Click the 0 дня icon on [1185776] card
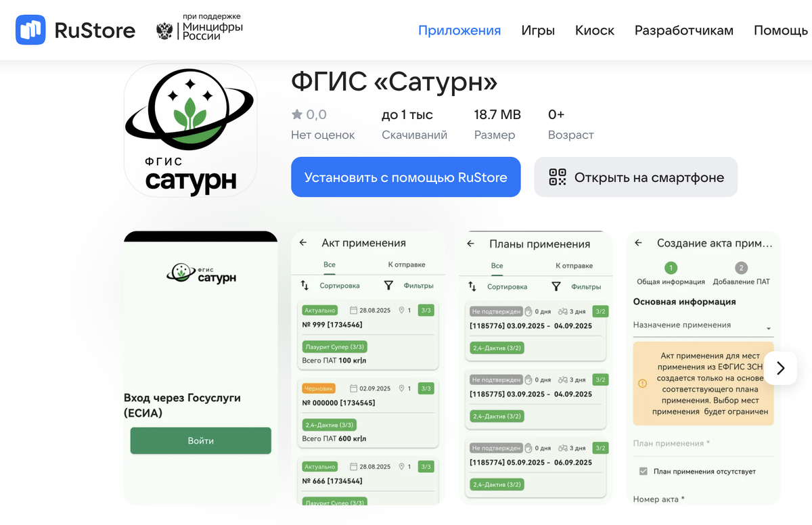 (x=528, y=312)
